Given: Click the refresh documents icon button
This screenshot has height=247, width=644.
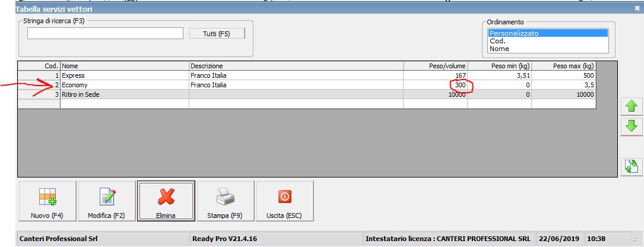Looking at the screenshot, I should 631,167.
